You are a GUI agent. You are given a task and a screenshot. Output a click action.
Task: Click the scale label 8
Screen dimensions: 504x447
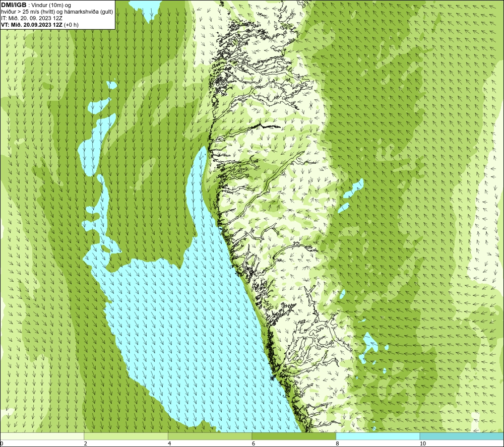338,443
